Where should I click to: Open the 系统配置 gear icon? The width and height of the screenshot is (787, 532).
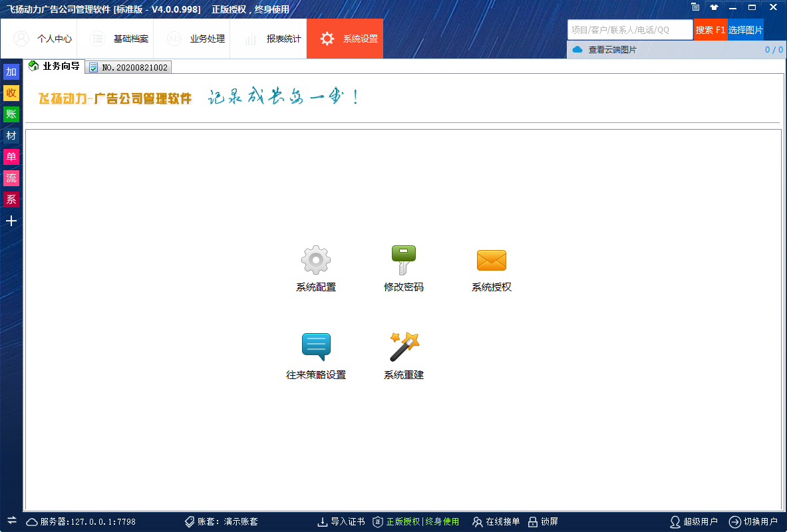[x=315, y=261]
